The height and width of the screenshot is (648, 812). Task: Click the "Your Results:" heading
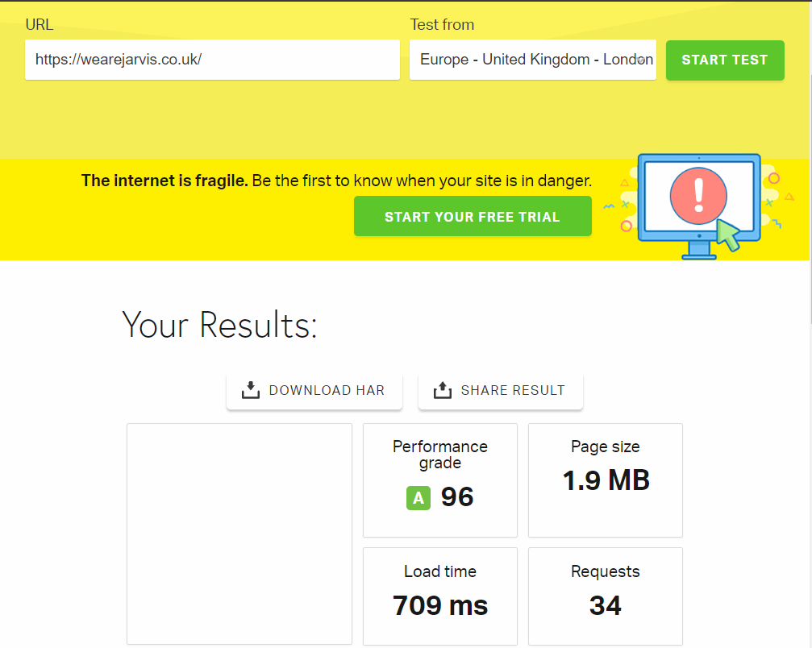(x=219, y=325)
